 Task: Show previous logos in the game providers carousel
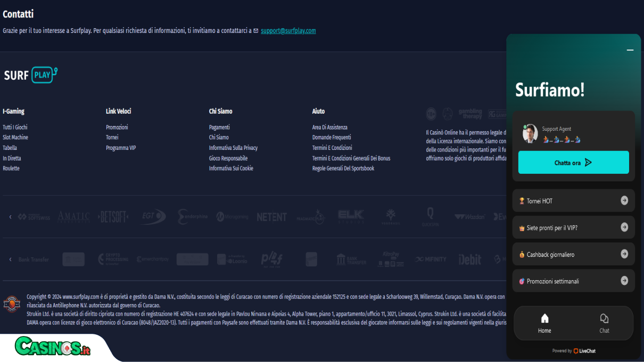coord(10,217)
